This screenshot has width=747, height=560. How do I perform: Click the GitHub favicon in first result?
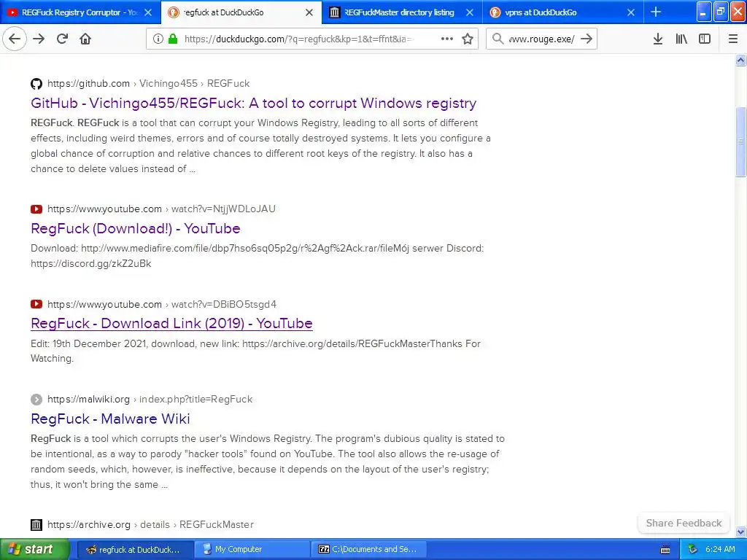[x=36, y=84]
